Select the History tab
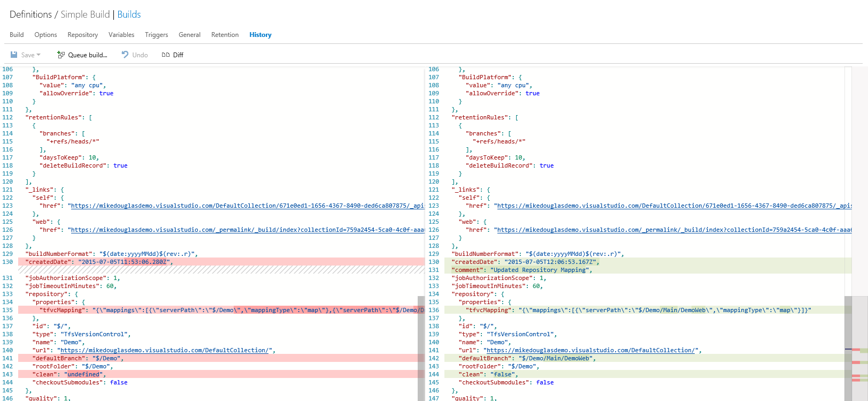The image size is (868, 401). 260,35
